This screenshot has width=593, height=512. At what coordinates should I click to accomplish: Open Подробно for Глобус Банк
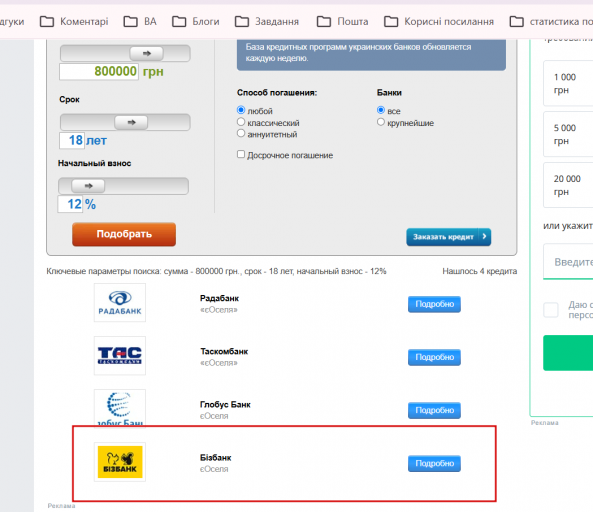click(434, 410)
